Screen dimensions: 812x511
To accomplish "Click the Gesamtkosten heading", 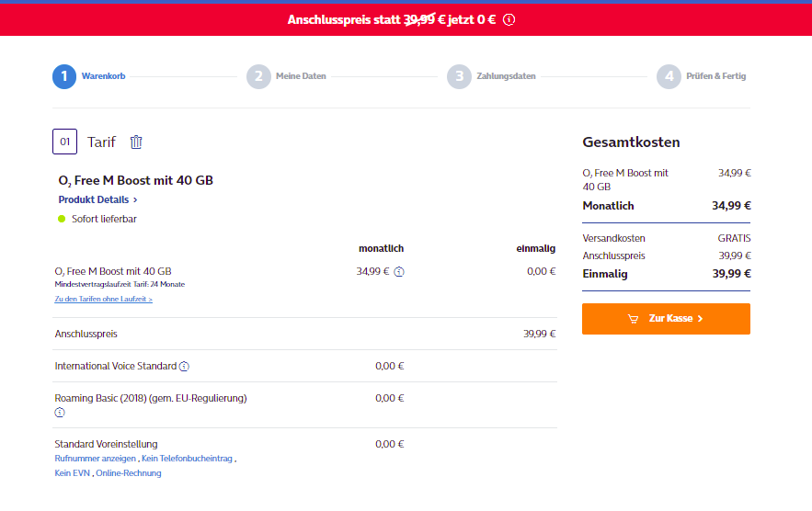I will (631, 142).
